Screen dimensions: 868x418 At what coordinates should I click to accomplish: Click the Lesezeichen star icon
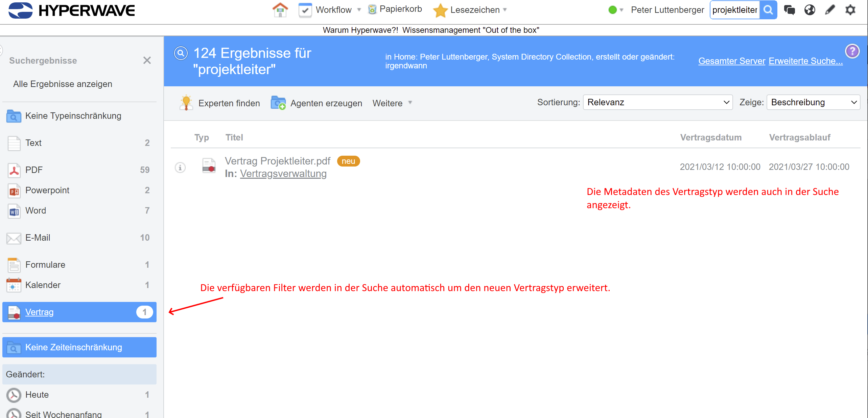tap(440, 10)
